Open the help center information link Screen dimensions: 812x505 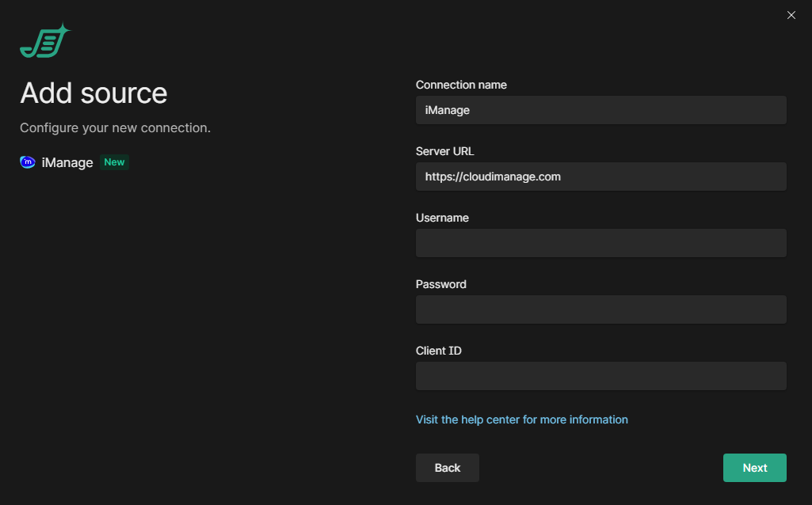point(521,420)
